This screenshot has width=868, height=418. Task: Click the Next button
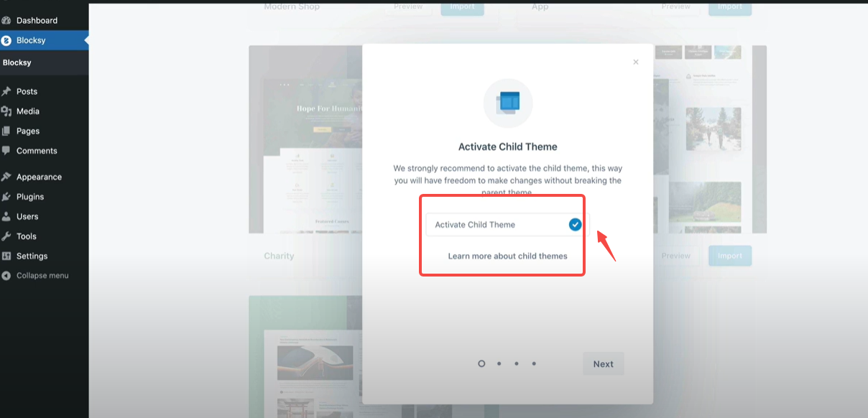click(x=603, y=363)
